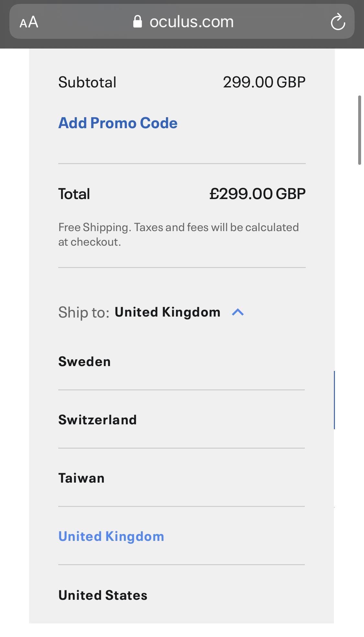
Task: Choose United States as destination
Action: [103, 595]
